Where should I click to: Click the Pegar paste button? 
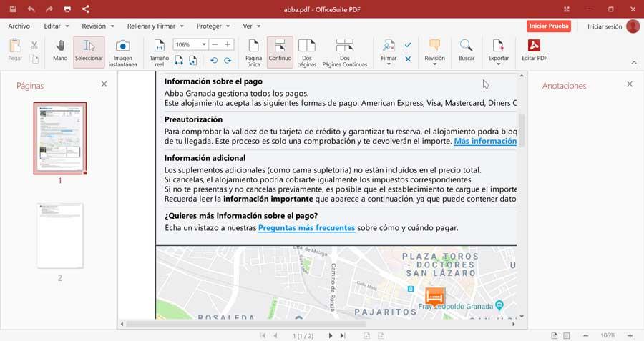15,51
